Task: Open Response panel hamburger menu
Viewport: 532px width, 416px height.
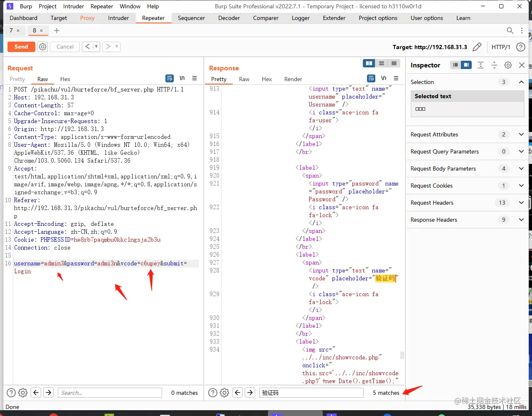Action: 396,78
